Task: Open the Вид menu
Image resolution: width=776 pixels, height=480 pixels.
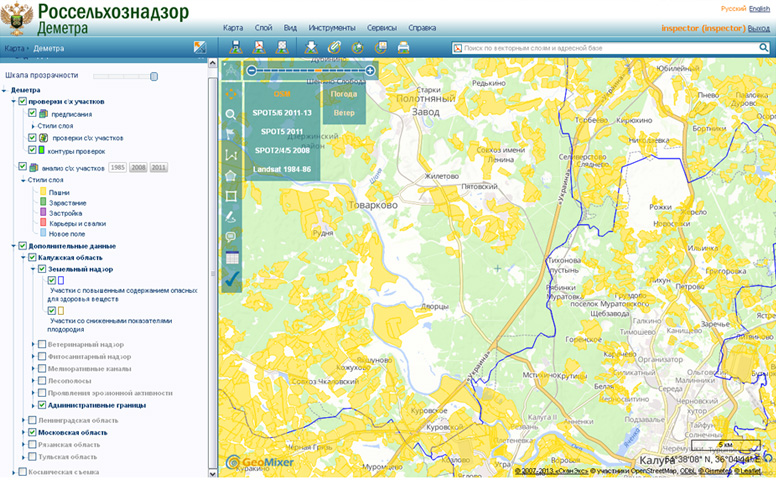Action: (290, 28)
